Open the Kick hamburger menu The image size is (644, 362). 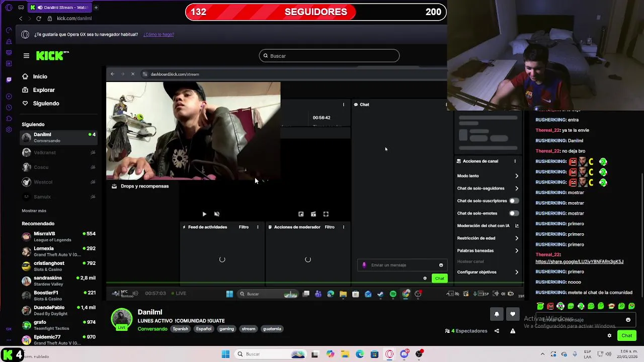[x=26, y=56]
